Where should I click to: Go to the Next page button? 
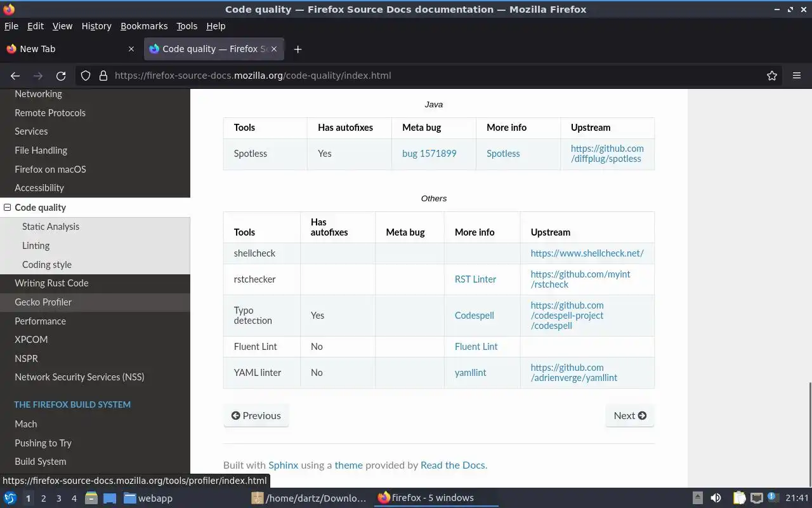point(630,415)
